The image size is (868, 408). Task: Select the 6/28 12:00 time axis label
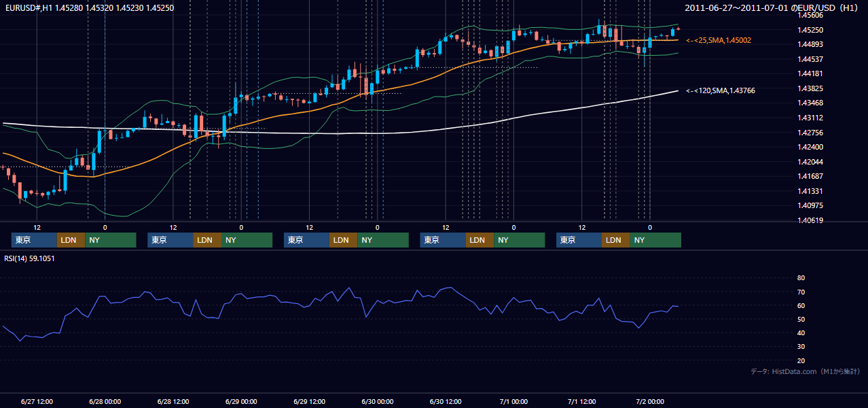(x=173, y=402)
